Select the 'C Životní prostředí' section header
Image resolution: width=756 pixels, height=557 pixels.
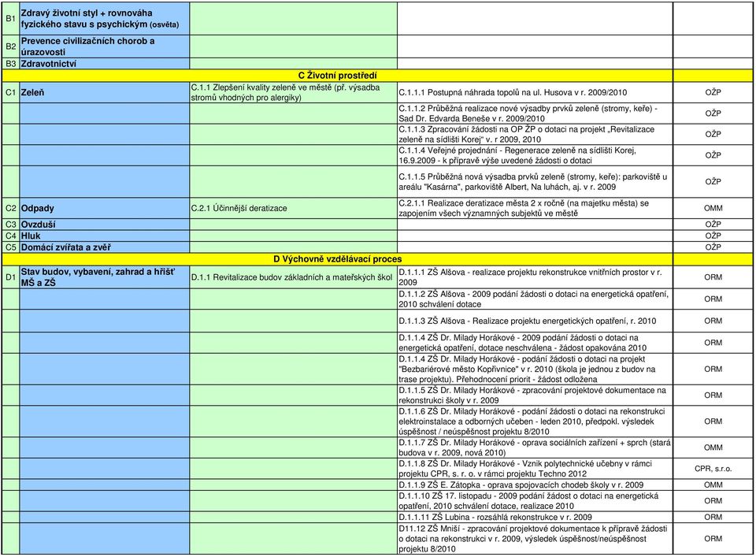click(x=337, y=76)
